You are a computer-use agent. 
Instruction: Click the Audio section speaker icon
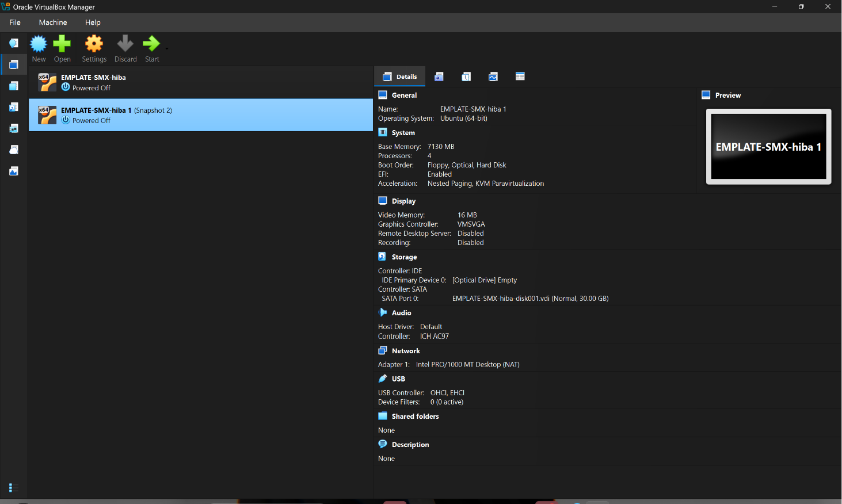tap(383, 312)
